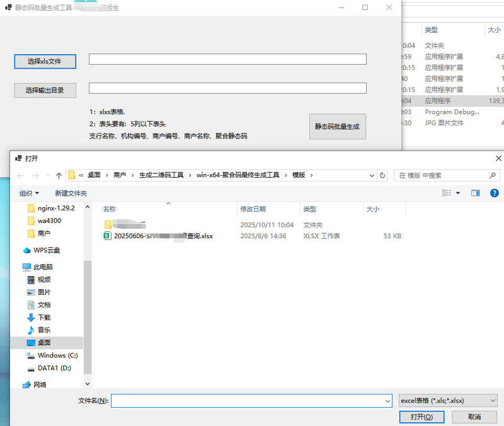The image size is (504, 426).
Task: Select 应用程序 row in background Explorer
Action: coord(452,101)
